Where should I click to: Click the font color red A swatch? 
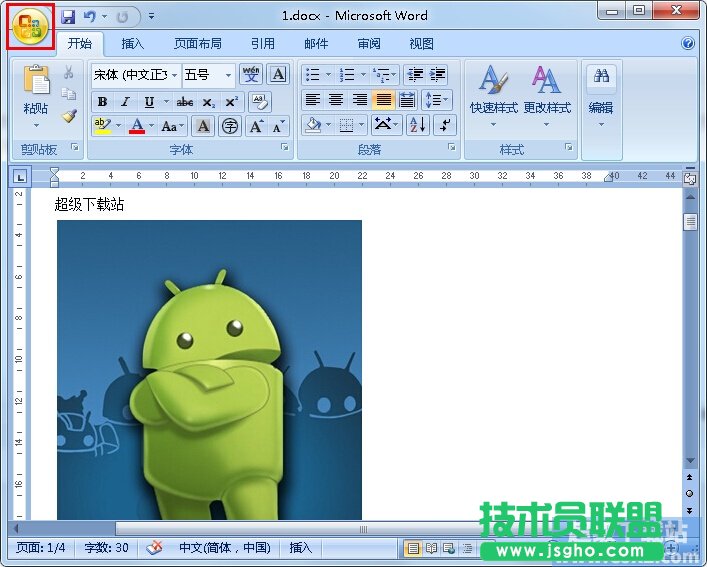tap(137, 126)
